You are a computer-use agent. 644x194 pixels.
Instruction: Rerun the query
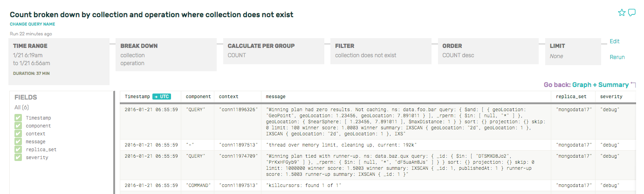click(617, 57)
